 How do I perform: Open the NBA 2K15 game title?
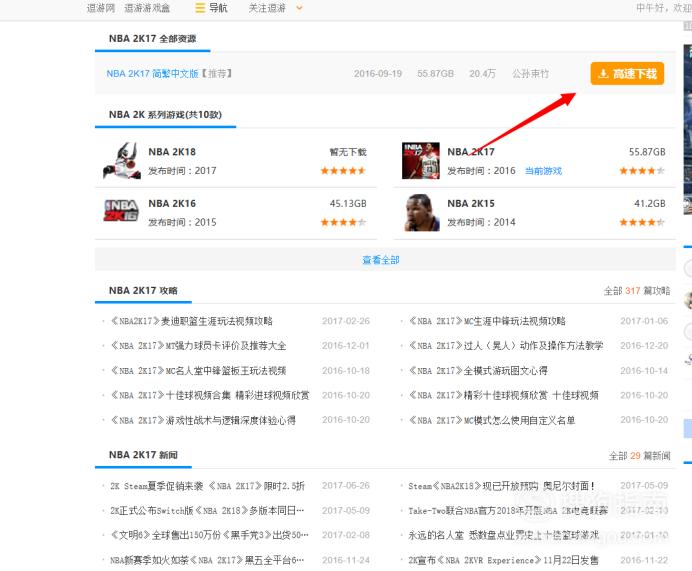(471, 203)
